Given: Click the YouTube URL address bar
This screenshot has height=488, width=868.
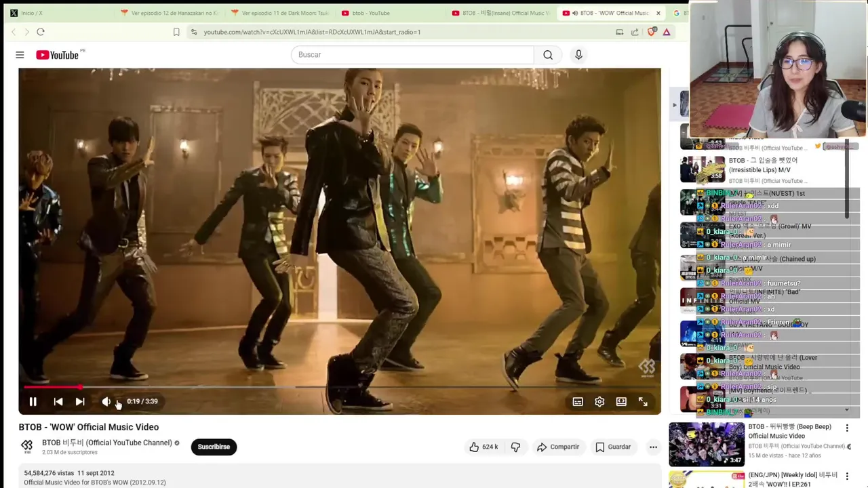Looking at the screenshot, I should tap(312, 32).
